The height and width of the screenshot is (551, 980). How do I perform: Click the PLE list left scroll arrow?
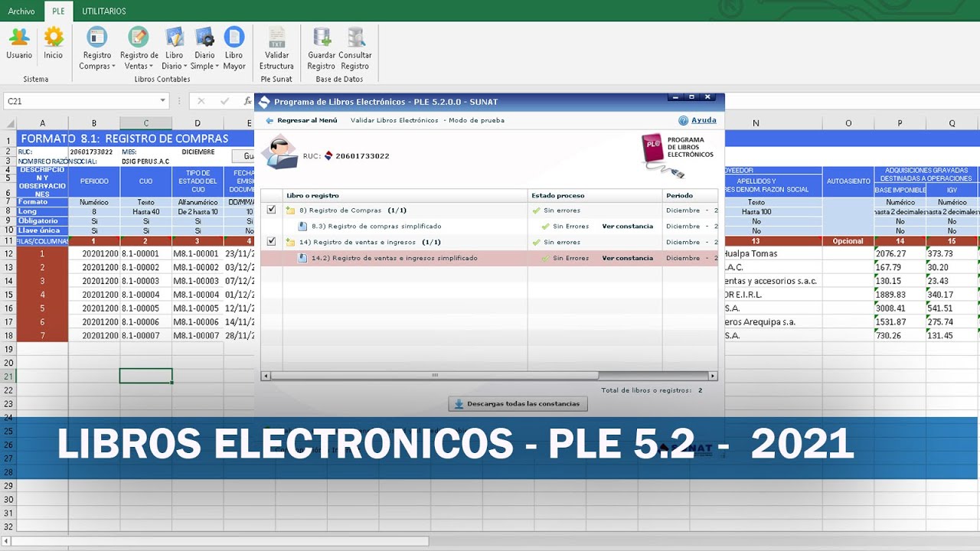(266, 376)
